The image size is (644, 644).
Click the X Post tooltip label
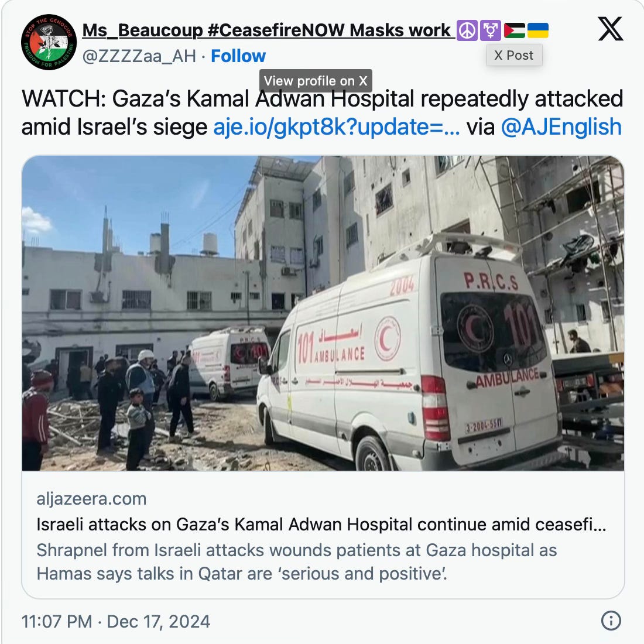(514, 55)
